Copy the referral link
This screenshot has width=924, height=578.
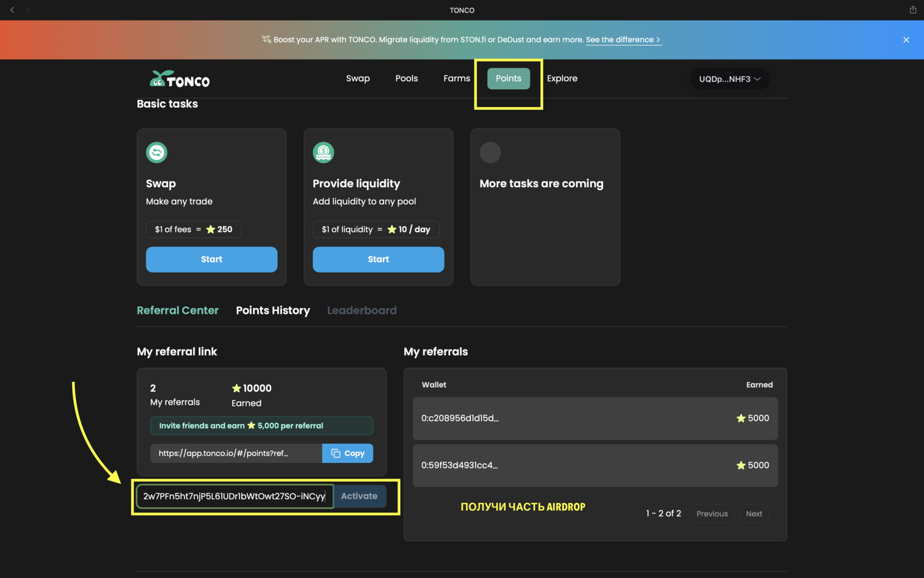pos(348,453)
